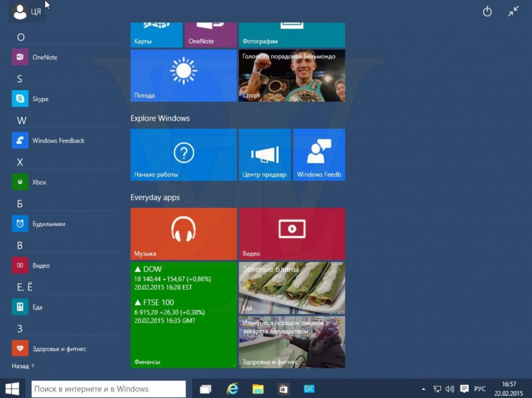Viewport: 532px width, 398px height.
Task: Open Будильники alarm app in list
Action: [66, 224]
